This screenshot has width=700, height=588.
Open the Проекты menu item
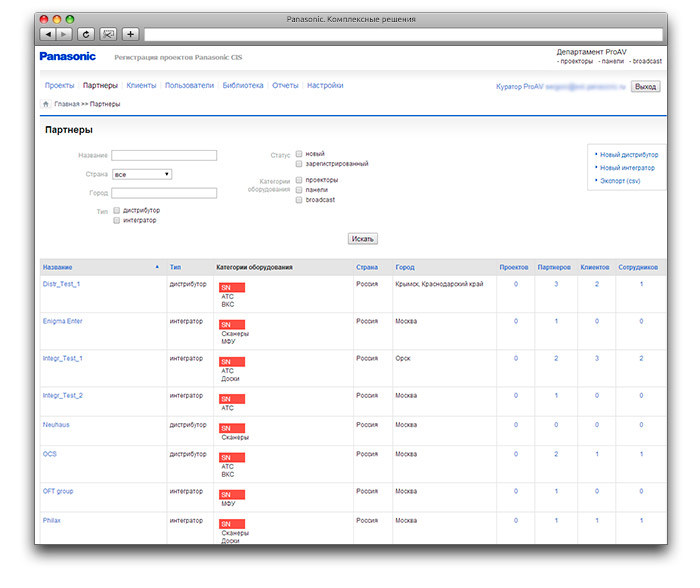click(x=59, y=85)
